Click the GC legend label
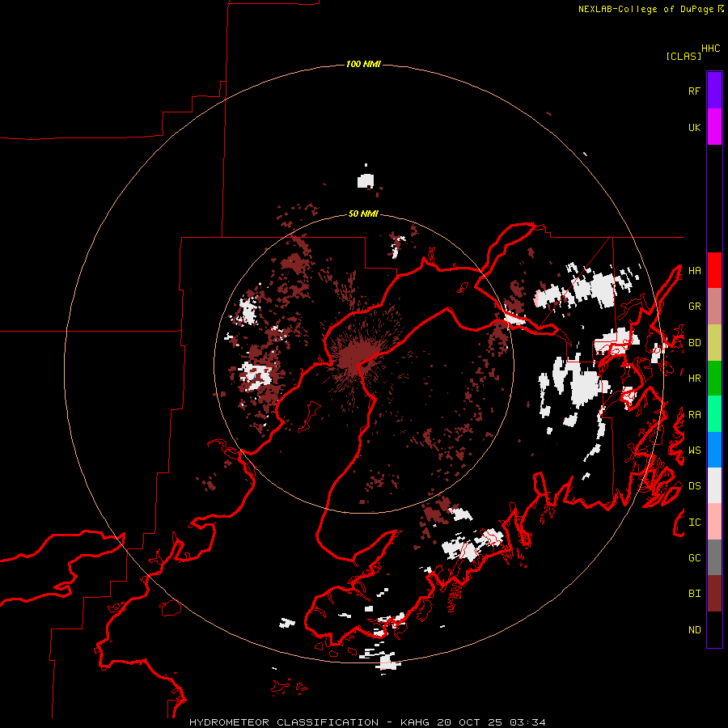Image resolution: width=728 pixels, height=728 pixels. coord(694,558)
